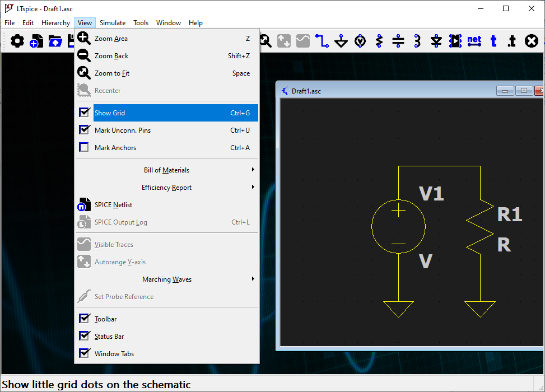Toggle Status Bar visibility checkbox
Screen dimensions: 545x392
pyautogui.click(x=84, y=336)
